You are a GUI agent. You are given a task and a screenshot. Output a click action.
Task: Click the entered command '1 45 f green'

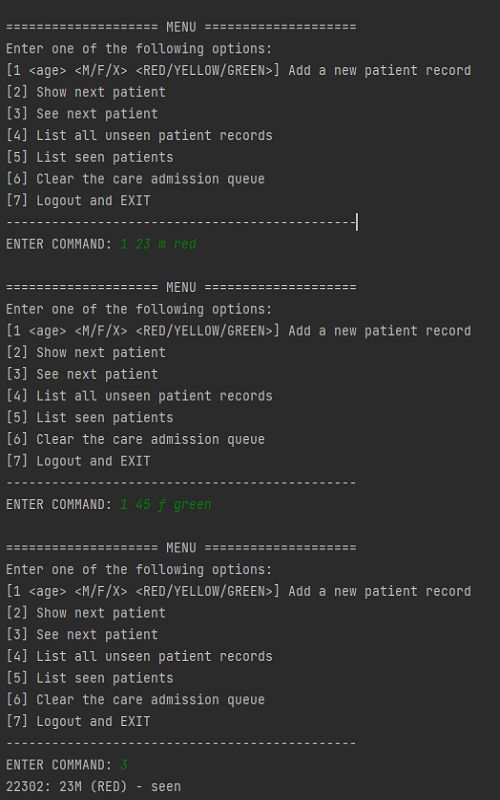166,505
